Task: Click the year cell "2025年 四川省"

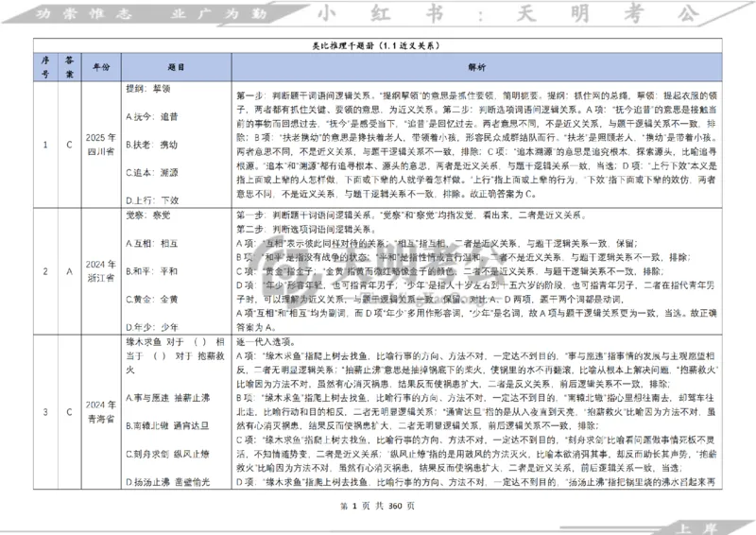Action: [x=101, y=145]
